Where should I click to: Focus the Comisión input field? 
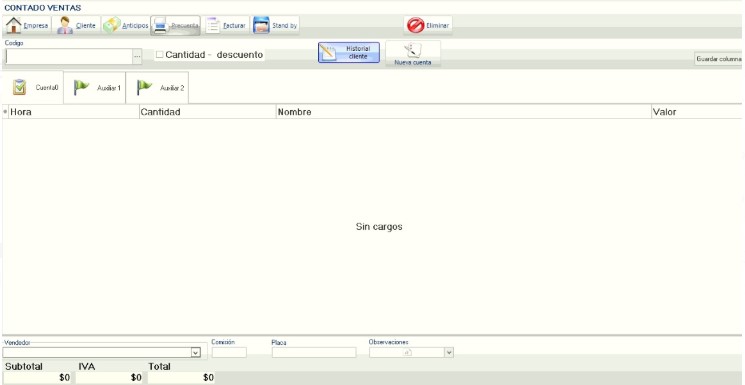point(229,353)
